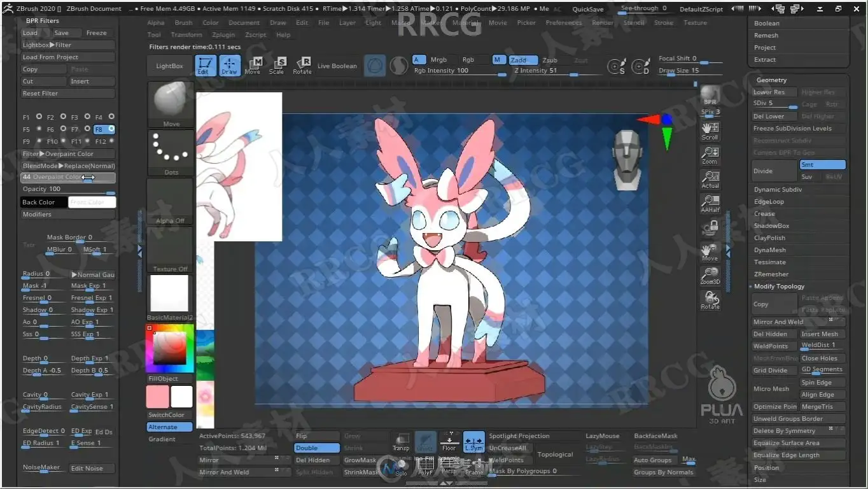Toggle the PolyF wireframe icon
Viewport: 868px width, 489px height.
click(x=425, y=467)
